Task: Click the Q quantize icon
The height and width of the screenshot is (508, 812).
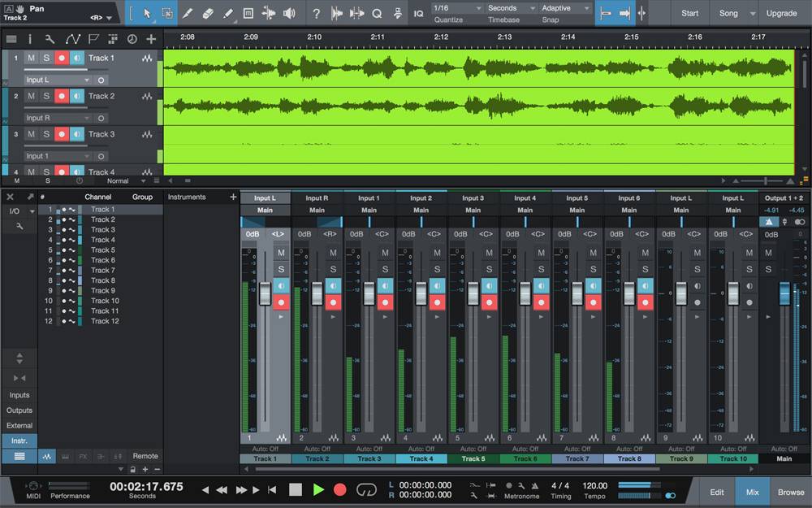Action: 377,14
